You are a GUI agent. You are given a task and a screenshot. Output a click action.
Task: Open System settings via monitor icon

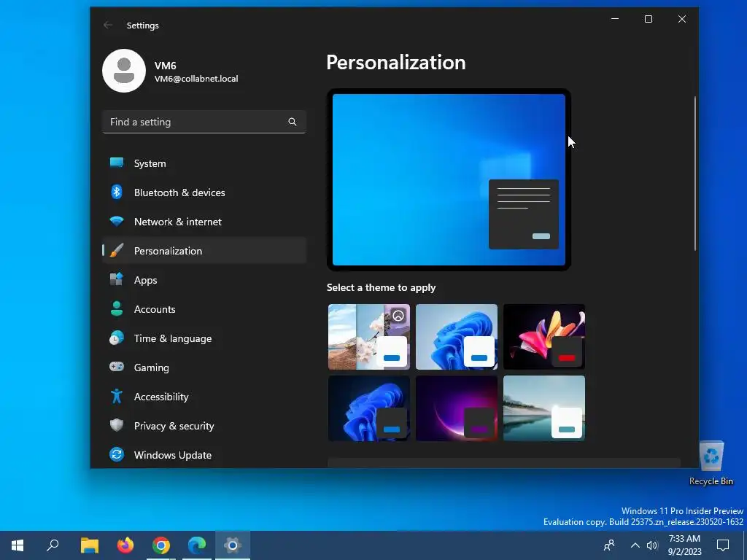coord(117,163)
